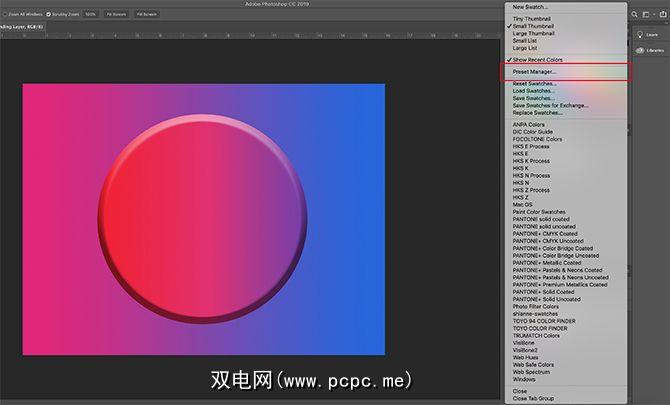This screenshot has height=405, width=670.
Task: Click the search magnifier icon
Action: tap(636, 14)
